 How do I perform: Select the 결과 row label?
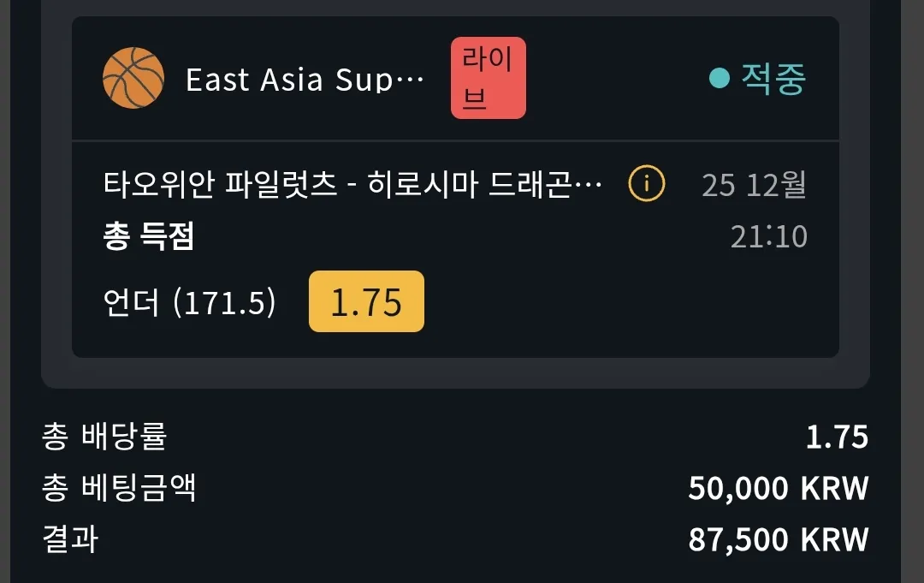pos(70,538)
